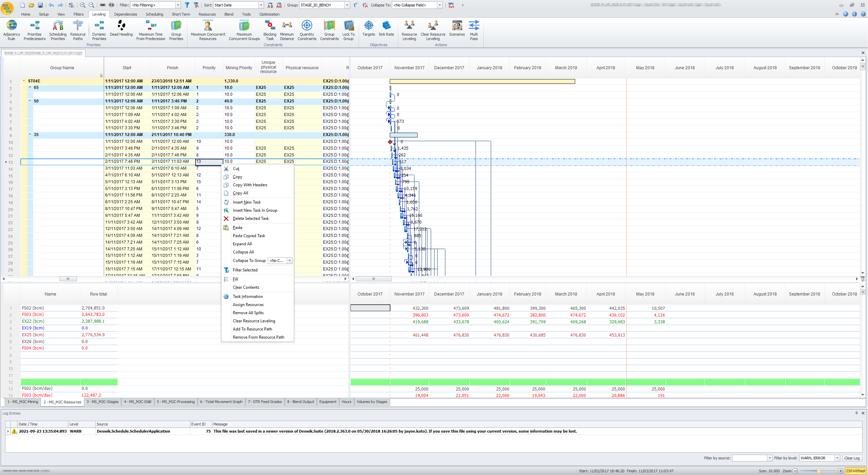Screen dimensions: 868x475
Task: Click the Blocking Task constraint icon
Action: coord(269,30)
